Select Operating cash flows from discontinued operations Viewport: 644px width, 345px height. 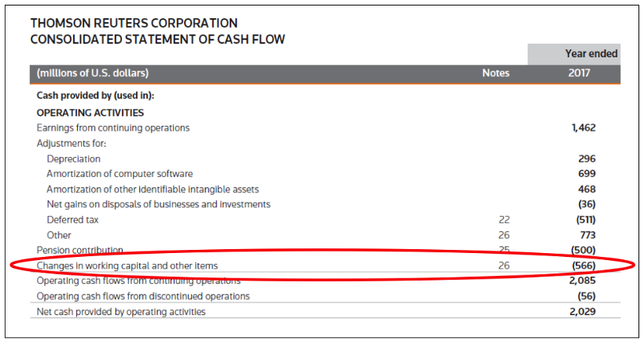click(143, 296)
